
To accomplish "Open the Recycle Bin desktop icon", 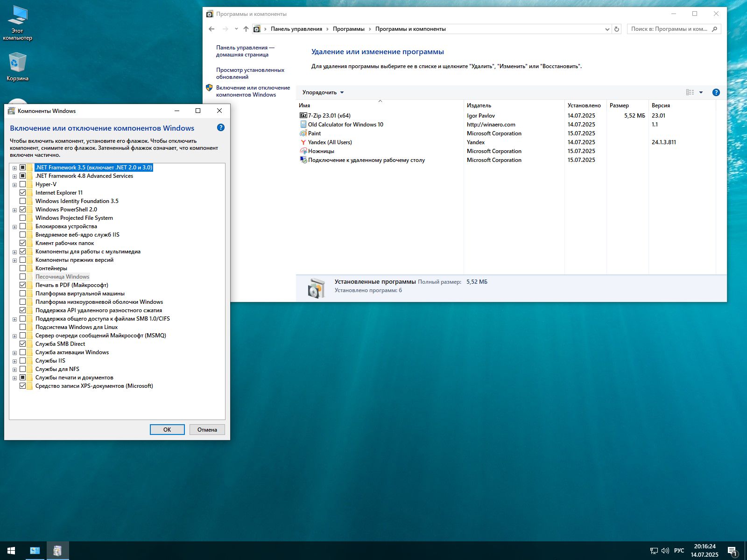I will tap(17, 67).
